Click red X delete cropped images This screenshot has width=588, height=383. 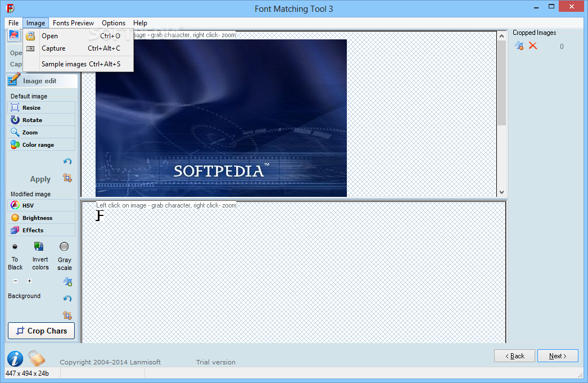coord(533,46)
